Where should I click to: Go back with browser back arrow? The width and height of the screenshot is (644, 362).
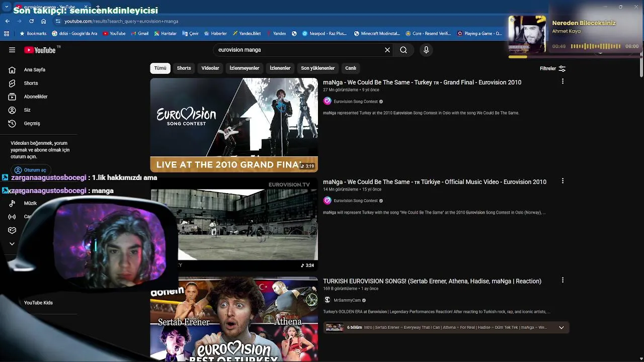pyautogui.click(x=7, y=21)
